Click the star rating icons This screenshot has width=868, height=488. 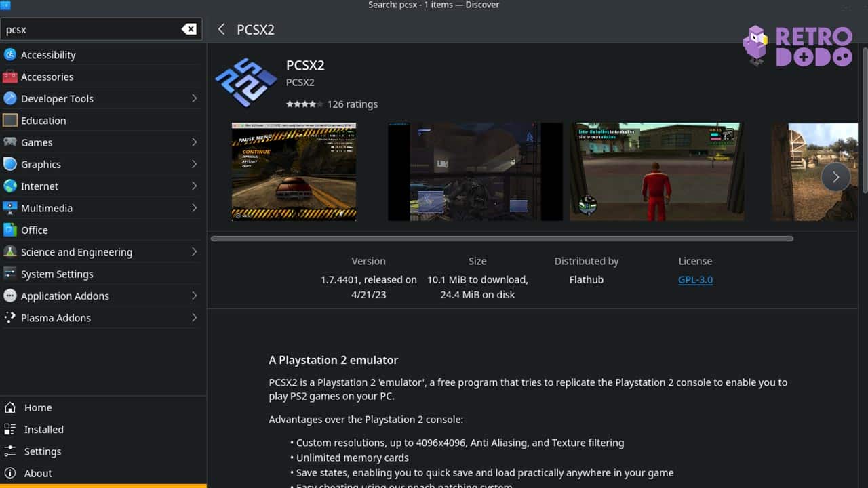[304, 104]
